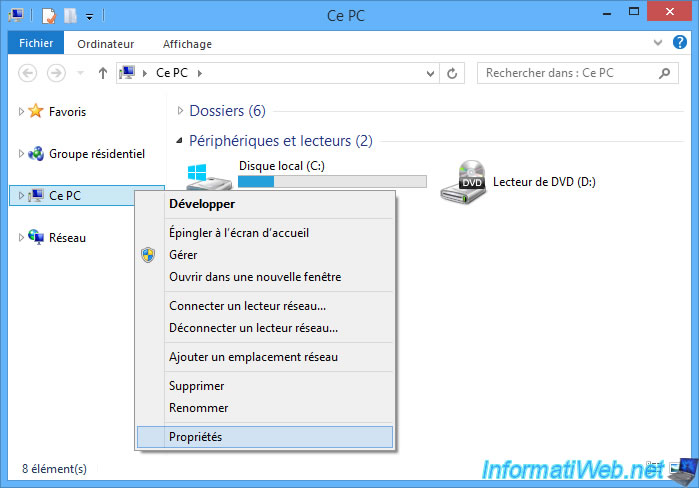Expand the Réseau tree node
Image resolution: width=699 pixels, height=488 pixels.
click(21, 237)
